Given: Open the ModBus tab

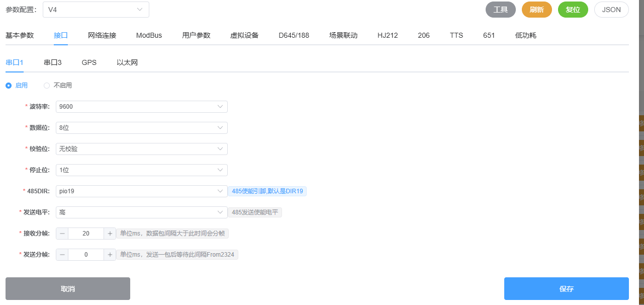Looking at the screenshot, I should point(149,35).
